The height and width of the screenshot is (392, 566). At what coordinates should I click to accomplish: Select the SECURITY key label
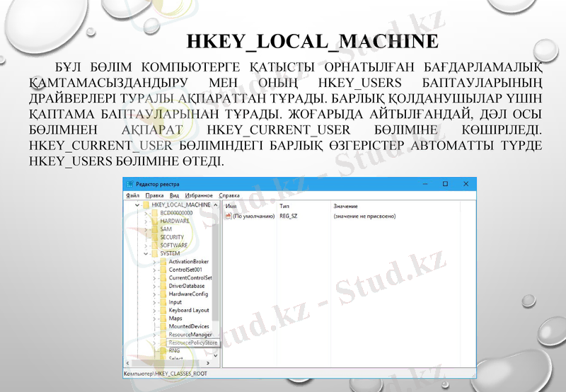click(172, 237)
